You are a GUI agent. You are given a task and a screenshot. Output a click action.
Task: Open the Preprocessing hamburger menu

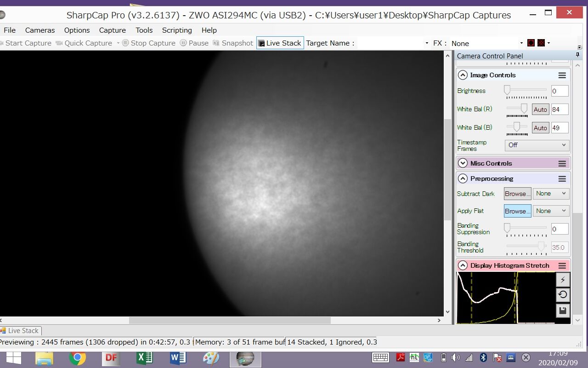pyautogui.click(x=562, y=178)
